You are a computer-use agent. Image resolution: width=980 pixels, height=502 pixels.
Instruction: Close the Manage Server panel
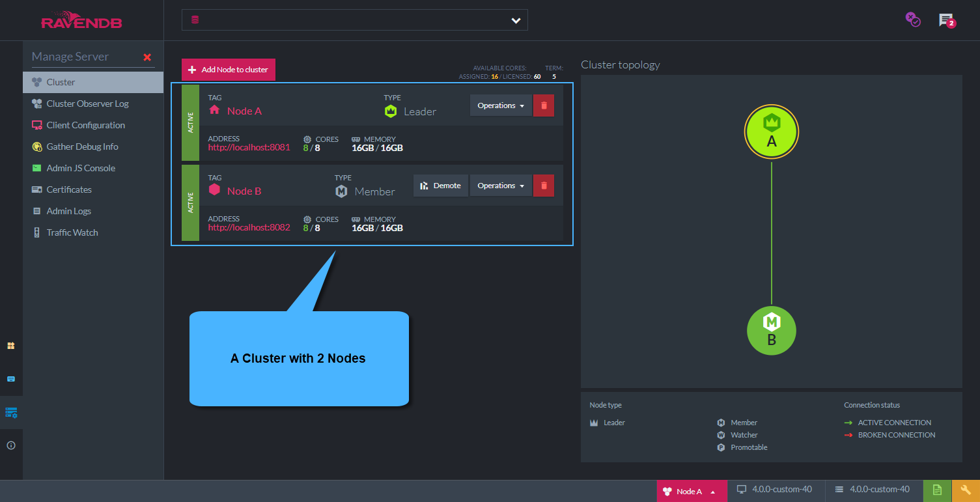point(147,57)
